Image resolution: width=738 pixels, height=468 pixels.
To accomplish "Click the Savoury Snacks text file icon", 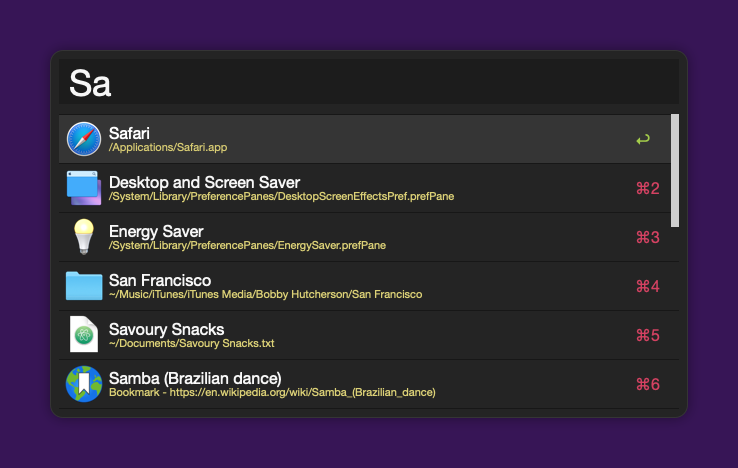I will point(84,335).
